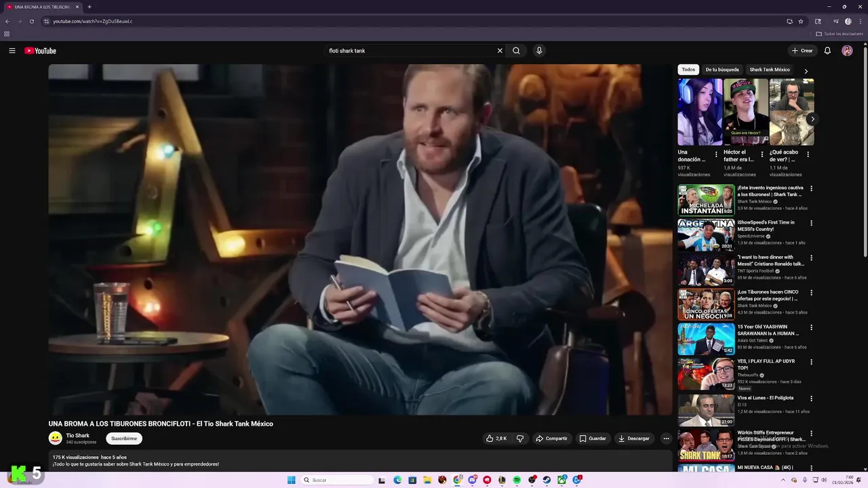Open the YouTube notifications bell
This screenshot has height=488, width=868.
click(827, 51)
